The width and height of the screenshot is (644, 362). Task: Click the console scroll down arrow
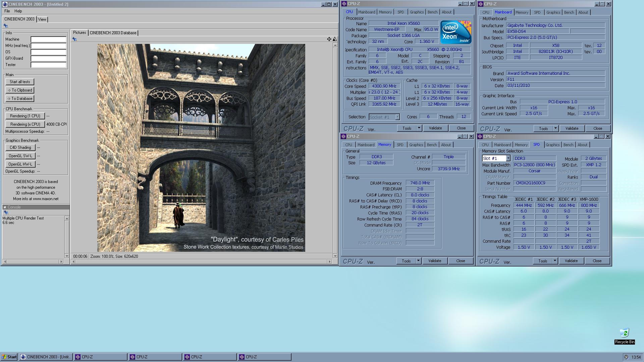click(67, 256)
